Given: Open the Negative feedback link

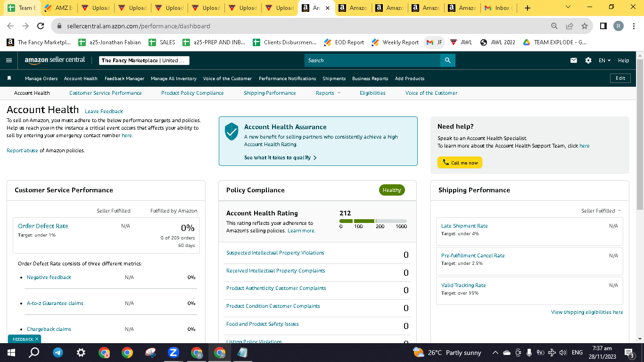Looking at the screenshot, I should (x=49, y=277).
